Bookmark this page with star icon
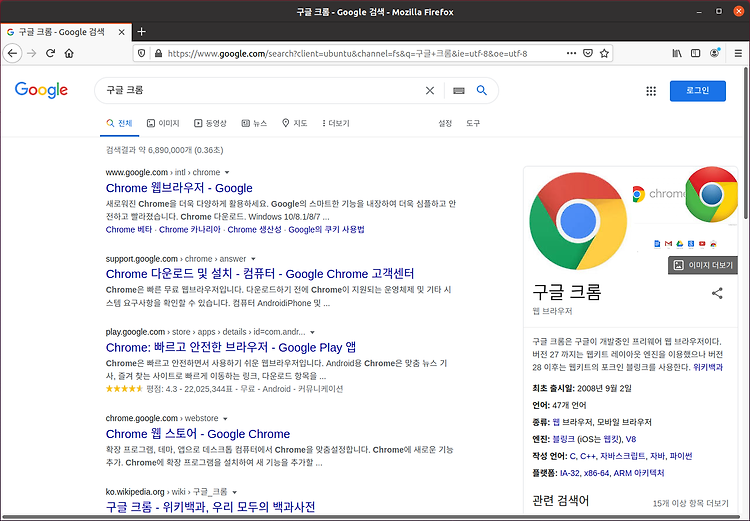The image size is (750, 521). point(605,53)
